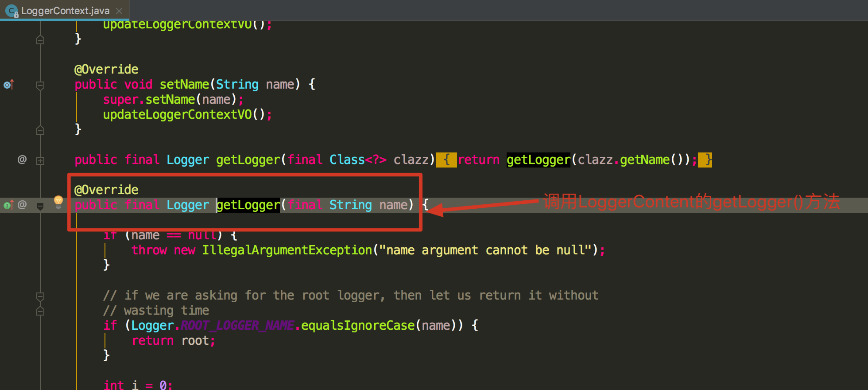Click getLogger name before '(final Class<?> clazz)'
The width and height of the screenshot is (868, 390).
[x=248, y=160]
